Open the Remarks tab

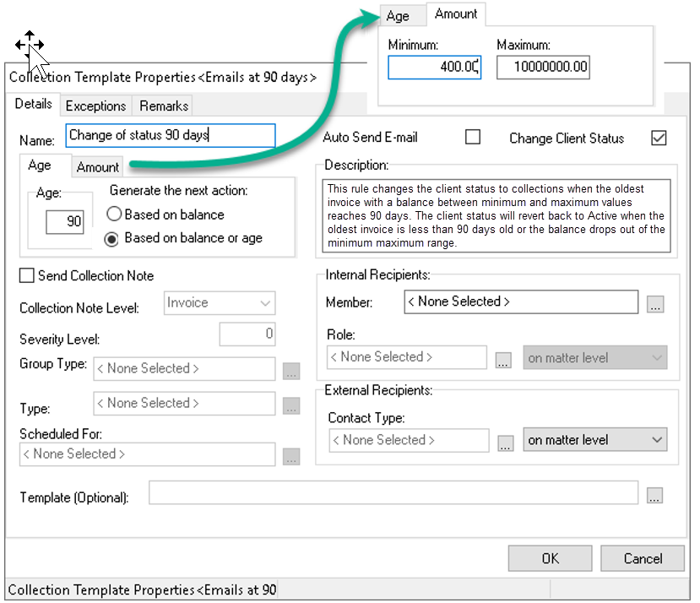tap(164, 106)
